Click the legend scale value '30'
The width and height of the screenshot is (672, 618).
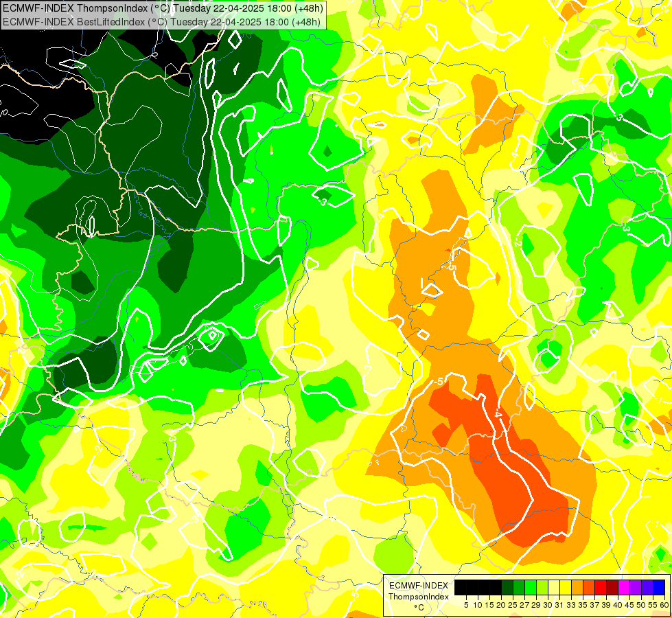click(548, 605)
